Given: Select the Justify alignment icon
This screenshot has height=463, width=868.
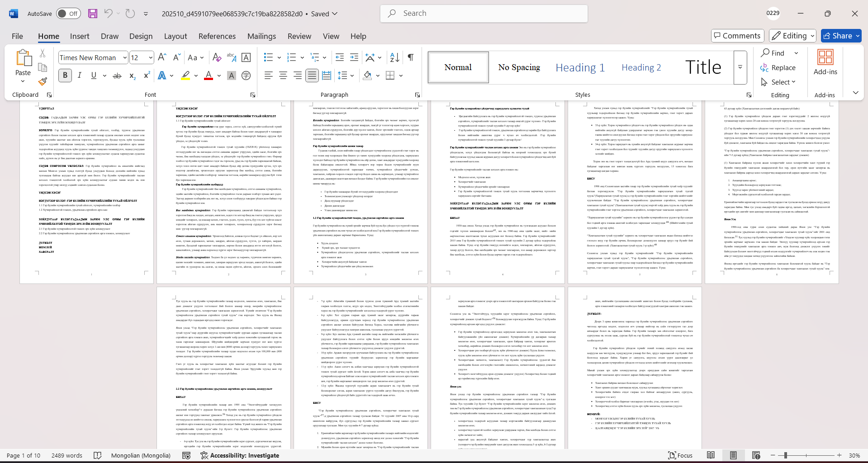Looking at the screenshot, I should click(x=312, y=76).
